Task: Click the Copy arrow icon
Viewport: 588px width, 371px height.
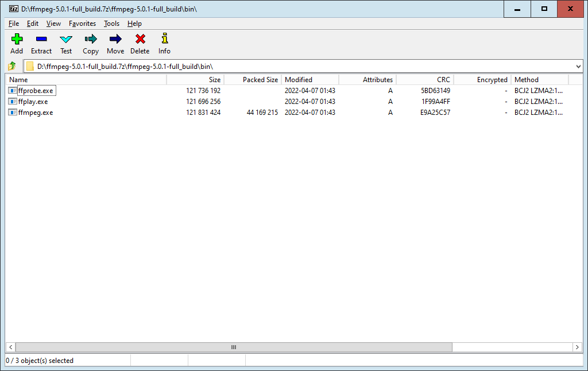Action: 91,39
